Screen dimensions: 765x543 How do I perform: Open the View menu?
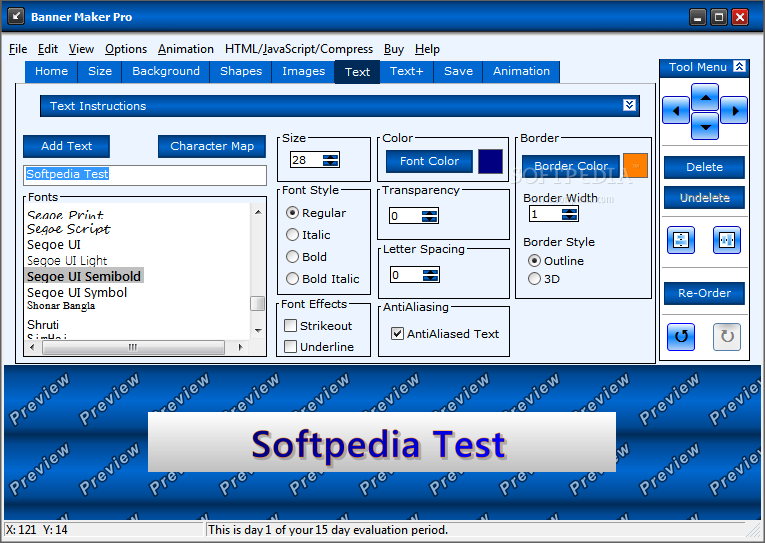pos(81,49)
